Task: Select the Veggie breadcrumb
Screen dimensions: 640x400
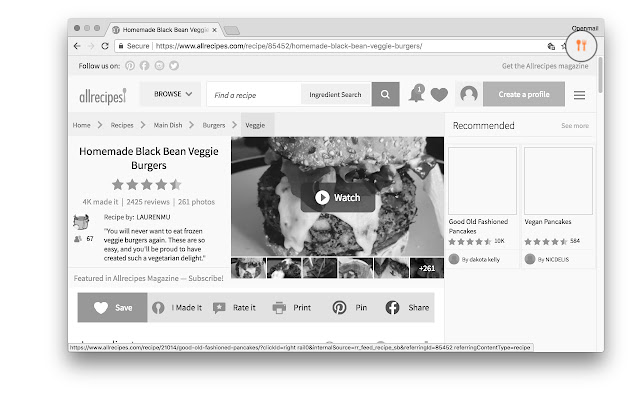Action: (256, 125)
